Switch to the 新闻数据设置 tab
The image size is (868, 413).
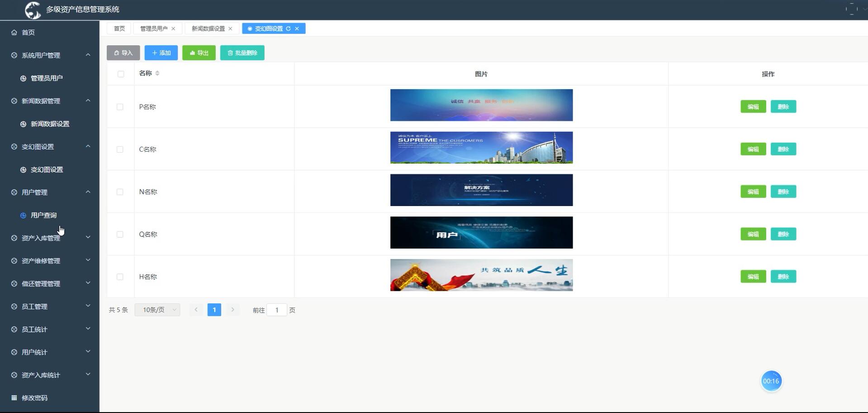207,28
